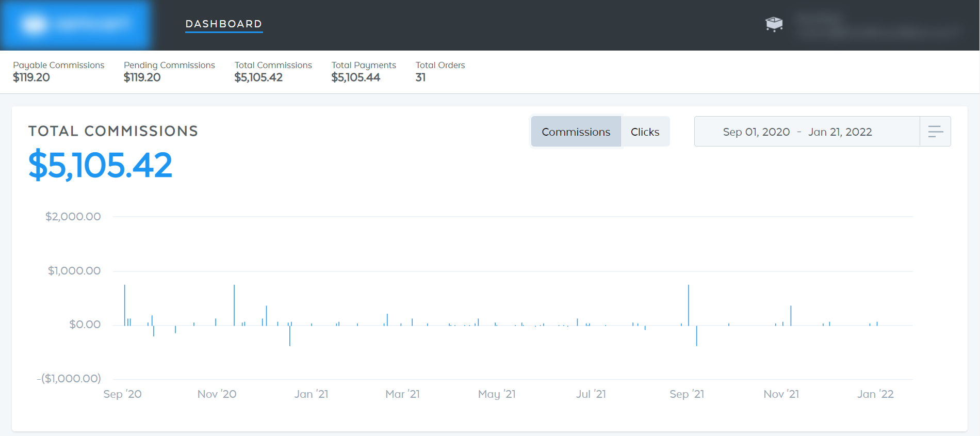Image resolution: width=980 pixels, height=436 pixels.
Task: Click the Sep 01, 2020 start date
Action: coord(756,132)
